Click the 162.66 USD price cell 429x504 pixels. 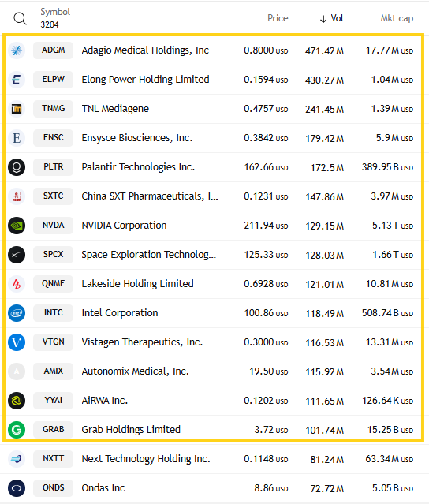(266, 167)
